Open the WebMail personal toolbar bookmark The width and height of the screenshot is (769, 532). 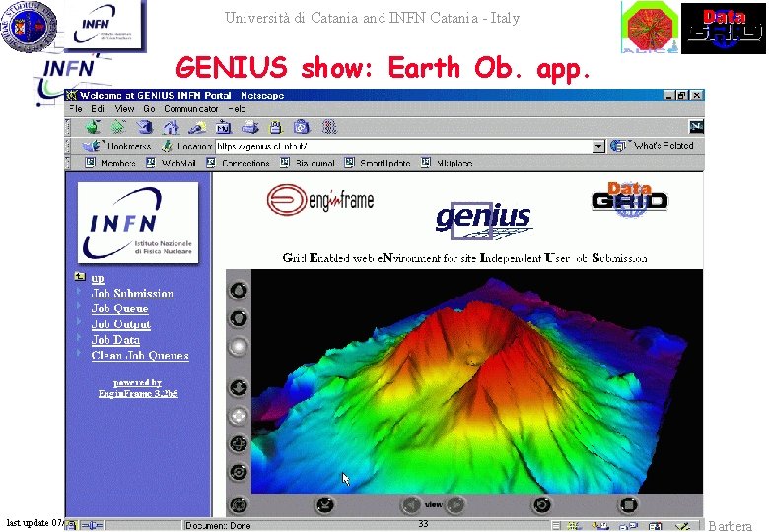[172, 163]
